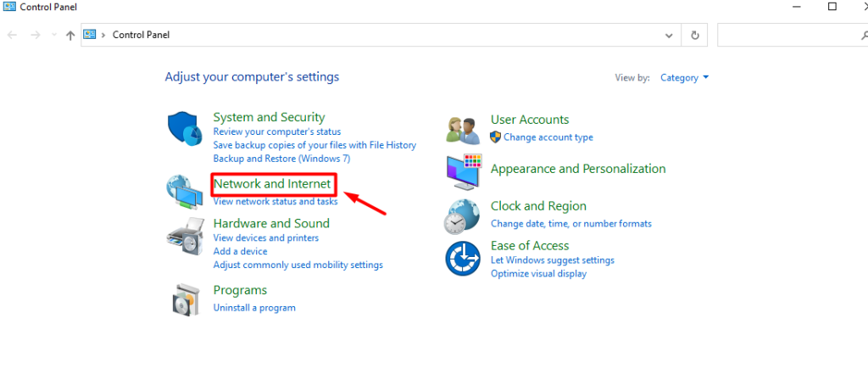The width and height of the screenshot is (868, 391).
Task: Open the User Accounts people icon
Action: click(462, 131)
